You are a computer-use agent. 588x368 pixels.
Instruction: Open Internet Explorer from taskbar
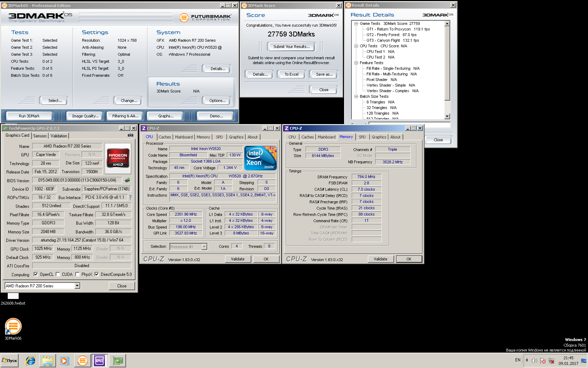(30, 360)
